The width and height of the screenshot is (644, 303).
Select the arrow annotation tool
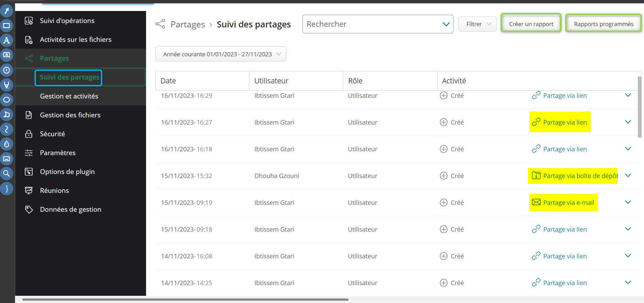click(x=7, y=11)
